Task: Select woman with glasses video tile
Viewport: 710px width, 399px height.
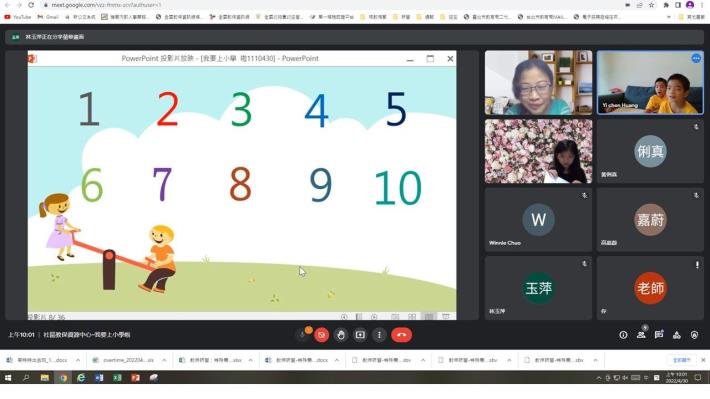Action: coord(538,82)
